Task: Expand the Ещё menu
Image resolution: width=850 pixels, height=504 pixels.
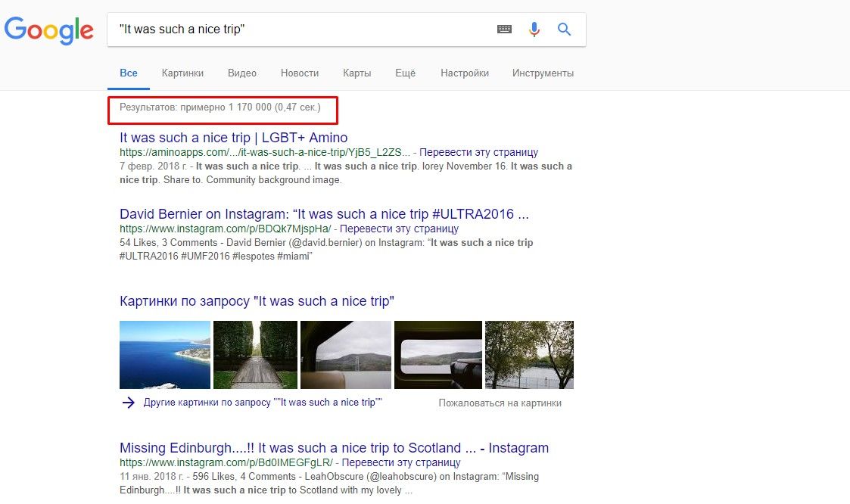Action: [x=406, y=73]
